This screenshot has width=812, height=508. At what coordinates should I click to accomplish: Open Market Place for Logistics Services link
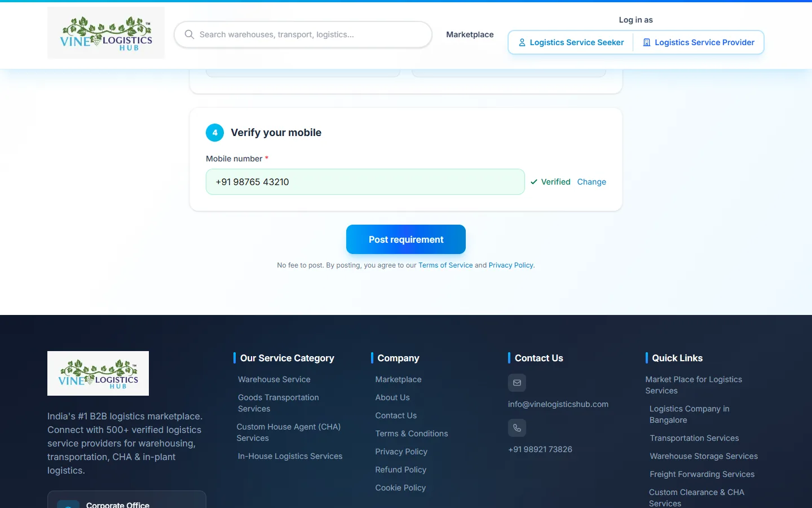point(694,385)
